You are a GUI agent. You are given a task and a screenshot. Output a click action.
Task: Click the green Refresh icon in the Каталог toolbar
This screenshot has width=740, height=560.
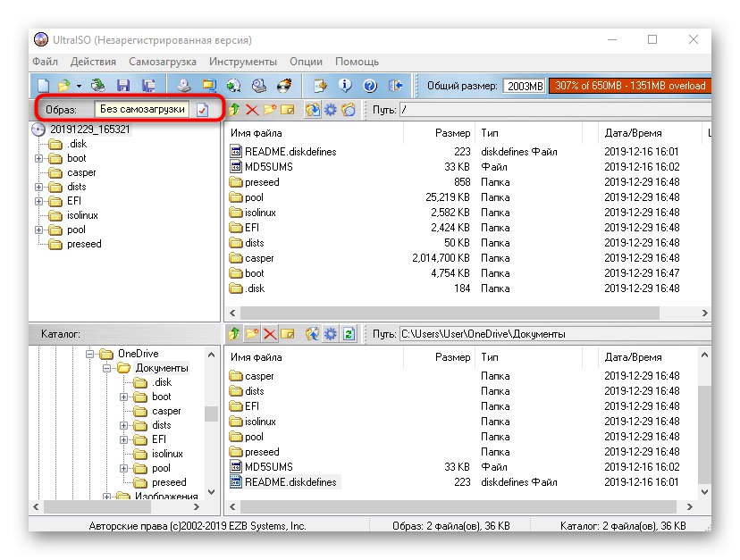tap(349, 334)
